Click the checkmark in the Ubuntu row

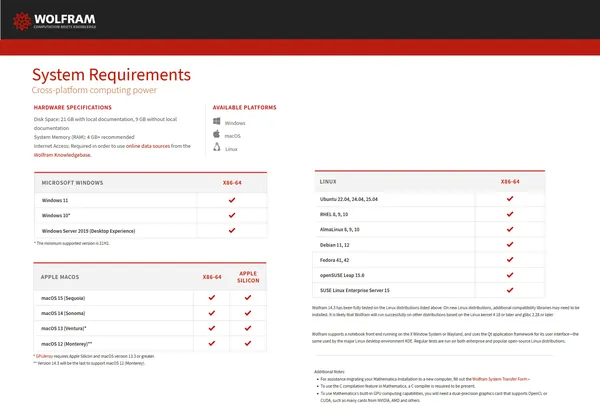pos(510,199)
